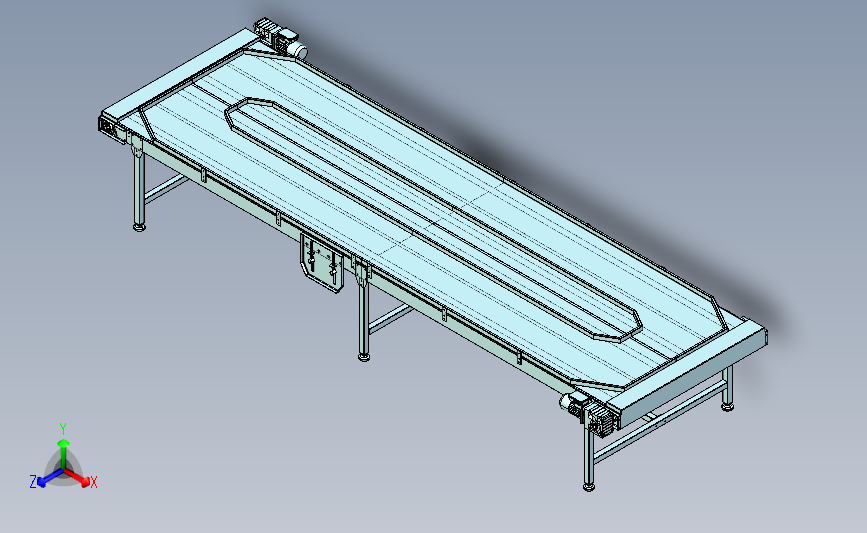
Task: Click the blue Z axis arrow of triad
Action: (x=50, y=478)
